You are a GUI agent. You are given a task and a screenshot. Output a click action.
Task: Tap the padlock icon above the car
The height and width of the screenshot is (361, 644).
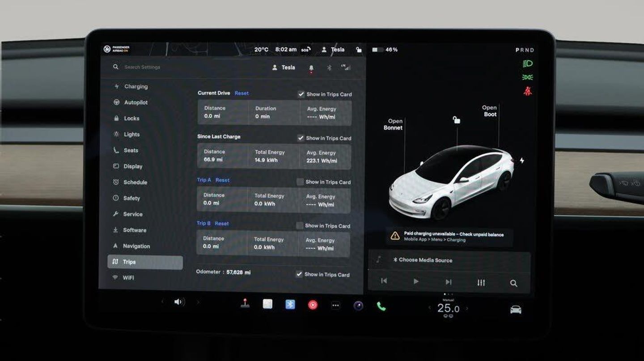point(456,120)
